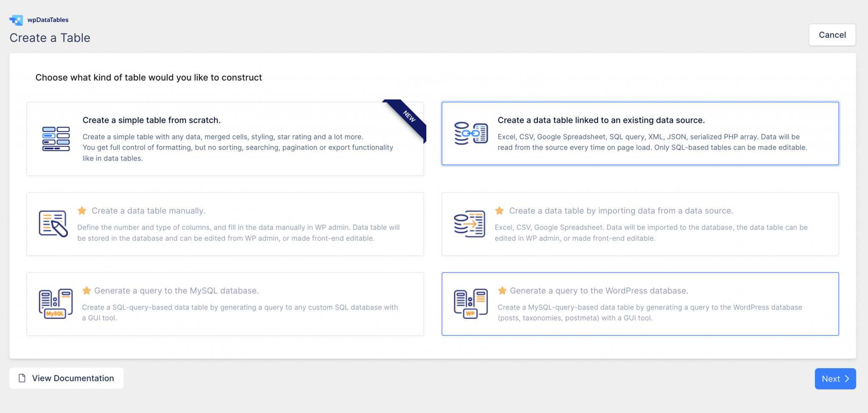Image resolution: width=868 pixels, height=413 pixels.
Task: Proceed with the Next button
Action: (835, 379)
